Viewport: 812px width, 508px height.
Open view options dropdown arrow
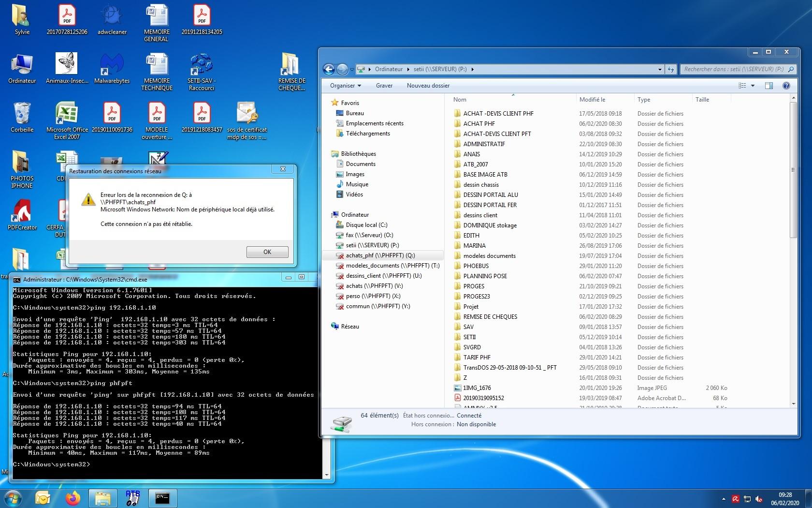(753, 86)
